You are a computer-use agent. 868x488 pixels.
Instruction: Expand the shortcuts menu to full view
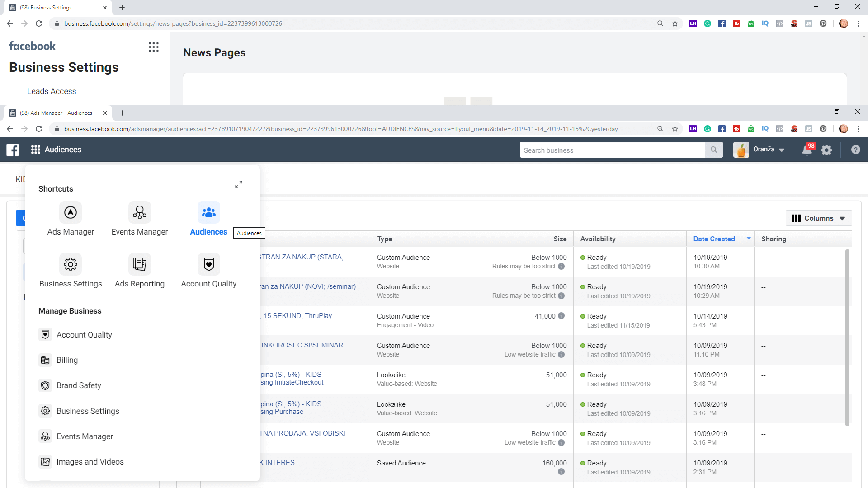(x=239, y=184)
